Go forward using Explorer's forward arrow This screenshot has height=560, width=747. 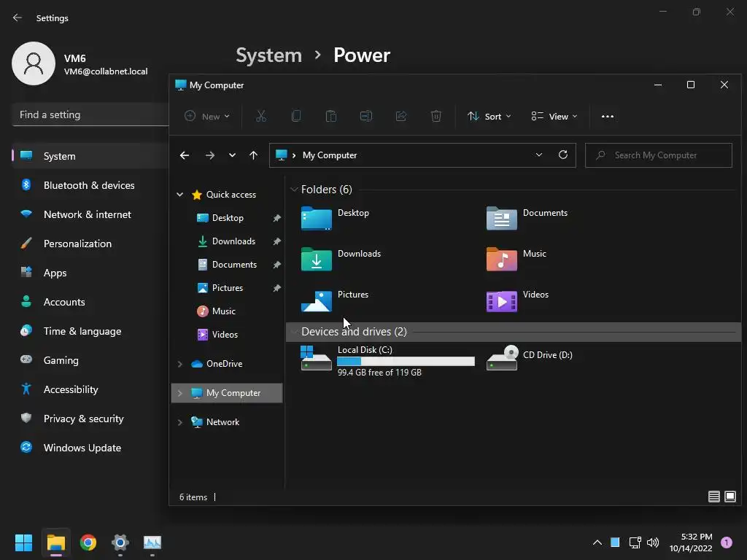click(x=209, y=155)
